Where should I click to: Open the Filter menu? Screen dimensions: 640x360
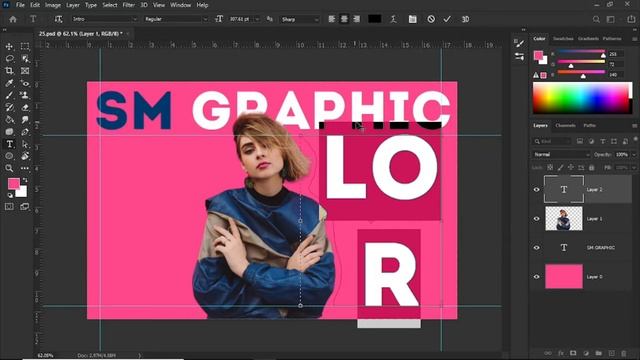129,5
